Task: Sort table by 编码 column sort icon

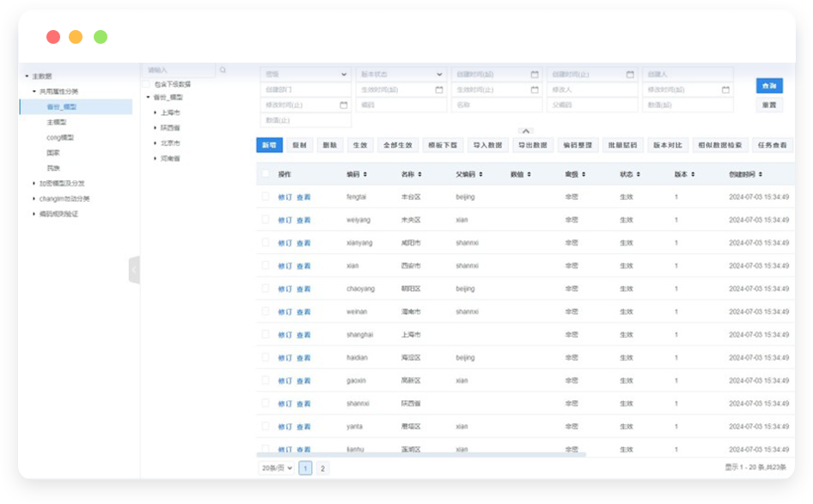Action: pos(365,174)
